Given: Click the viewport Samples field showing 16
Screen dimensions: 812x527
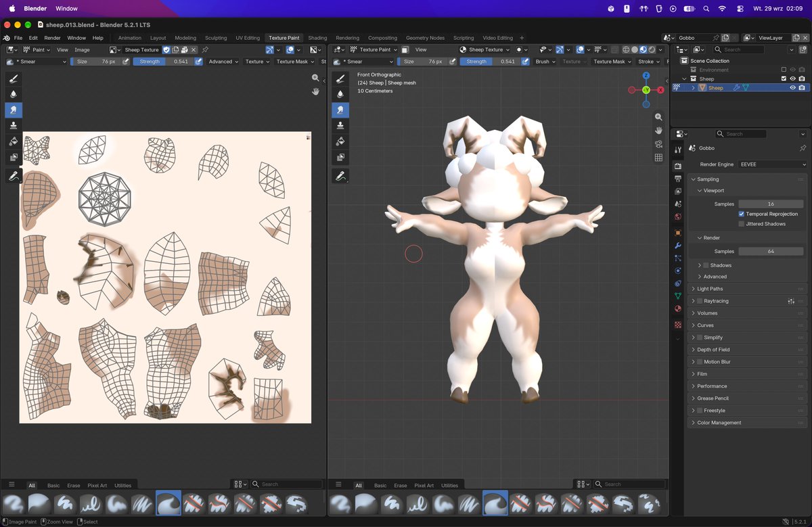Looking at the screenshot, I should pos(771,204).
